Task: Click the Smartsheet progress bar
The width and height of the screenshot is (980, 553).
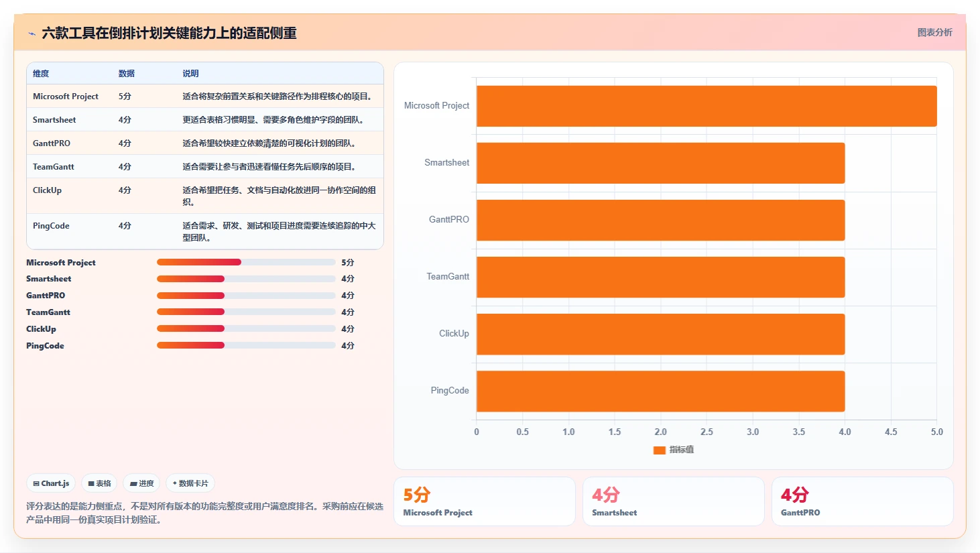Action: (246, 279)
